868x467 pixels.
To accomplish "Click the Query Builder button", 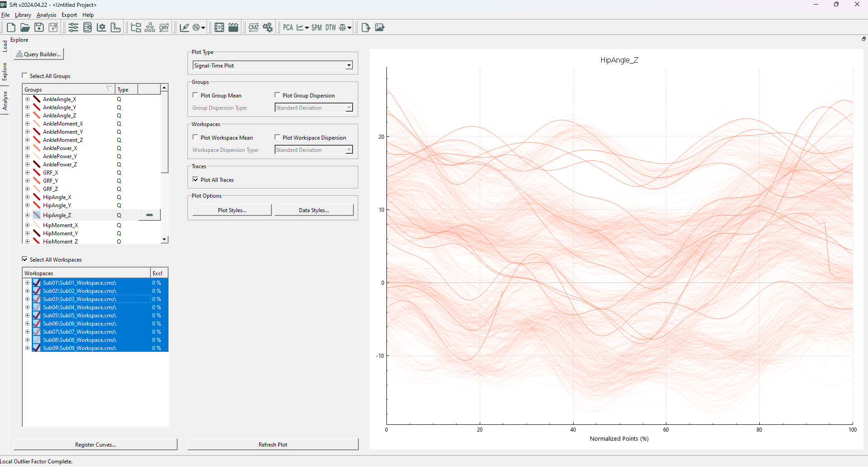I will pyautogui.click(x=39, y=54).
